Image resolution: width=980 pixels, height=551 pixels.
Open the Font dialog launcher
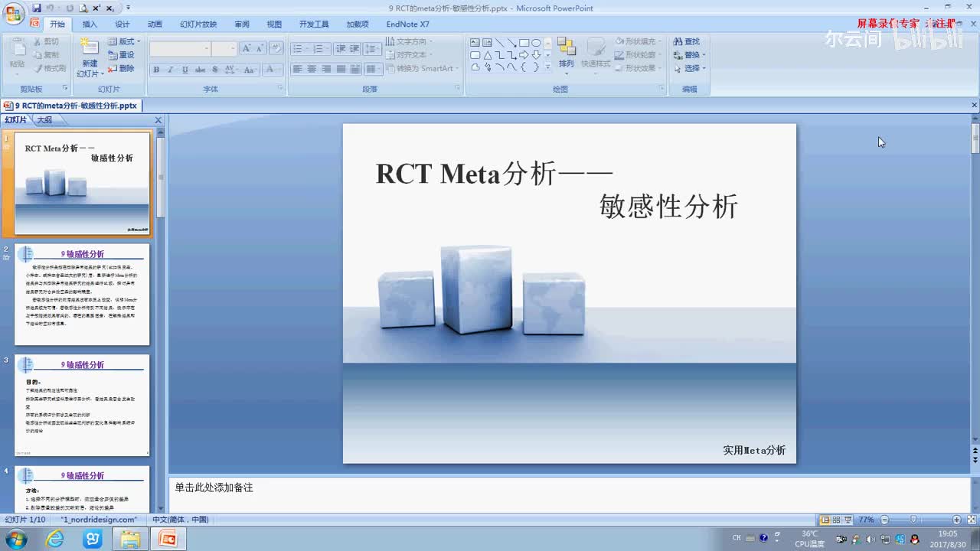coord(280,88)
